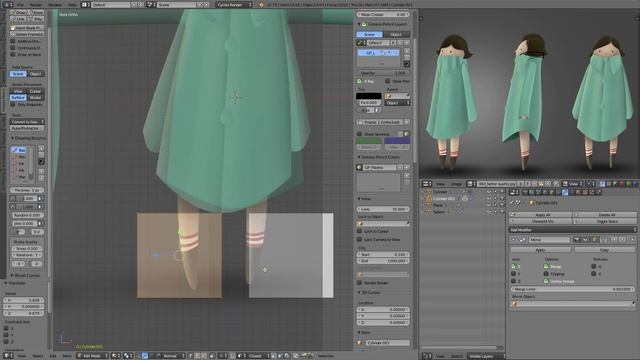Set tool shelf Data Source to Scene
Viewport: 640px width, 360px height.
pyautogui.click(x=18, y=74)
